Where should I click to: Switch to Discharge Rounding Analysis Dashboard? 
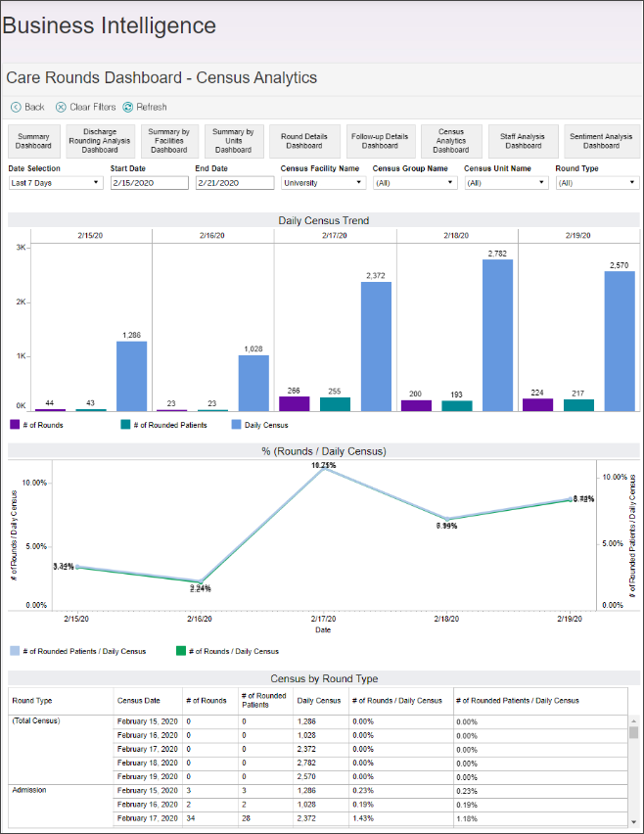pos(100,141)
